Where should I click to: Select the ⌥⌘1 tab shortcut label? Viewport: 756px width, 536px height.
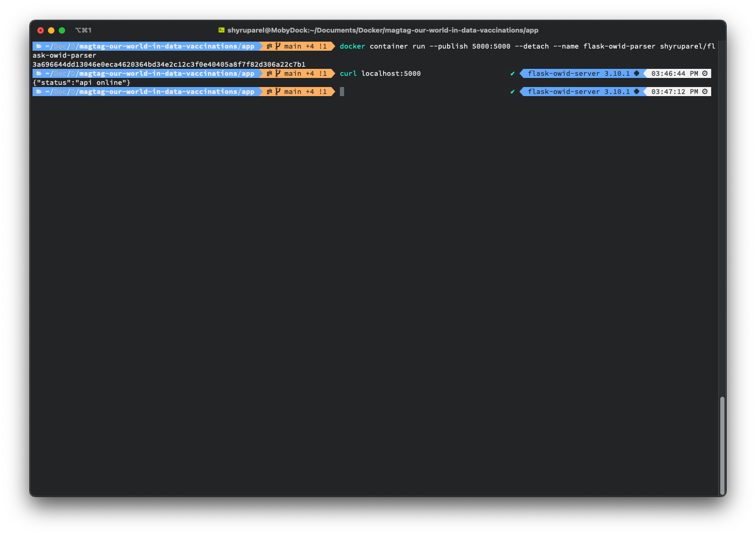click(x=83, y=30)
